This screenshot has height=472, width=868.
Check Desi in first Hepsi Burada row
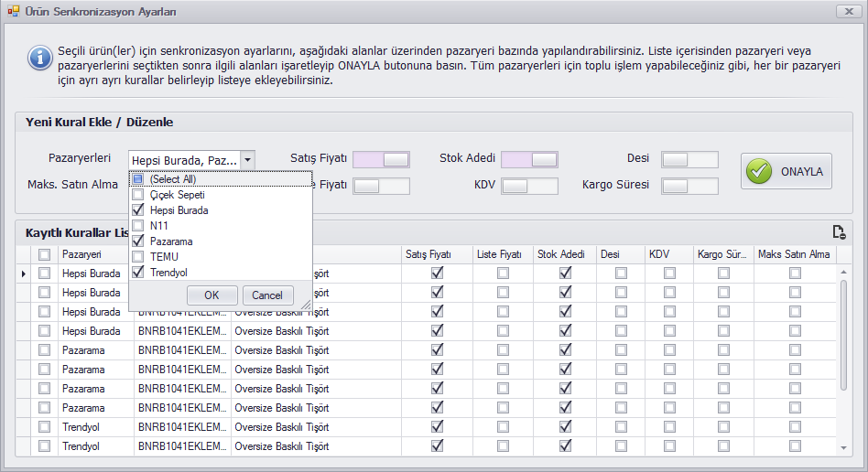[x=621, y=274]
